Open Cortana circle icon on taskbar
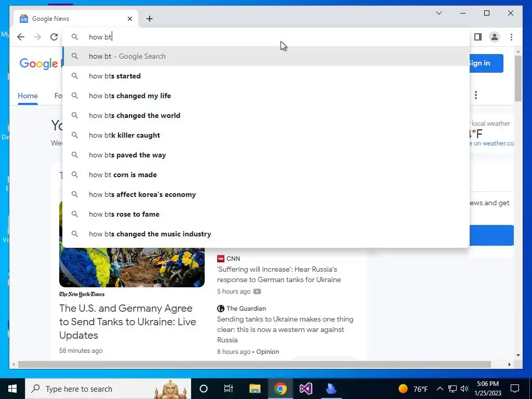This screenshot has width=532, height=399. [x=204, y=389]
